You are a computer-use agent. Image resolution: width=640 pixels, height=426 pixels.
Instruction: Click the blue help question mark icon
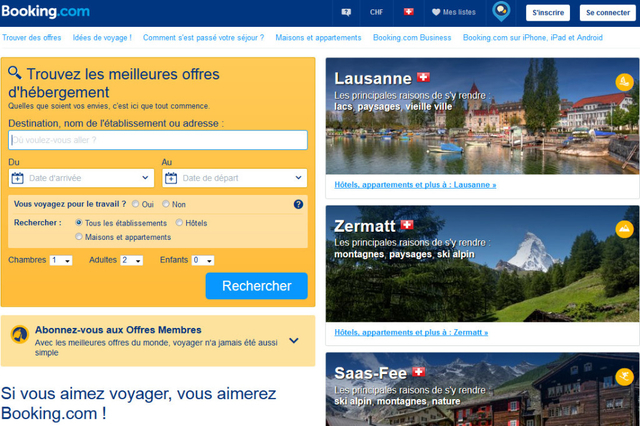[x=298, y=204]
